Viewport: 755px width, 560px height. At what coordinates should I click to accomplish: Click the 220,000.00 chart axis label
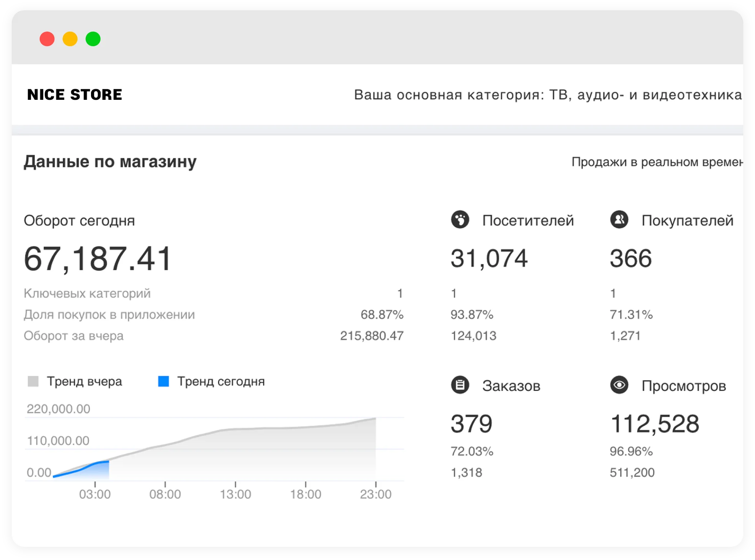[x=58, y=409]
